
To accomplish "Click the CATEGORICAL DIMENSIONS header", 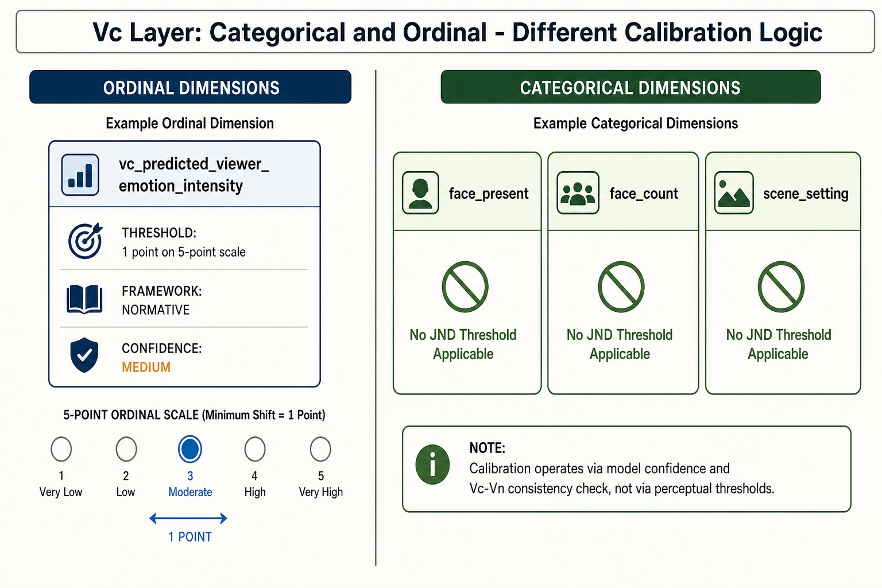I will tap(630, 87).
